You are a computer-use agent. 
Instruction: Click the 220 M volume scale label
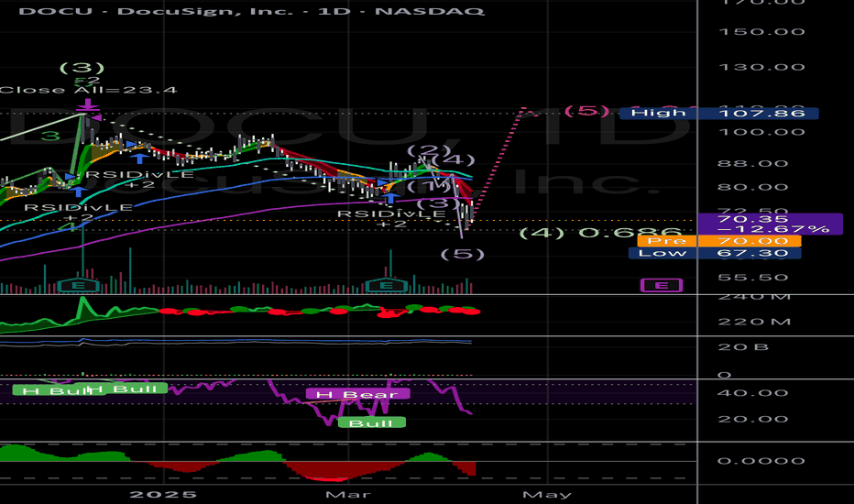(x=754, y=322)
